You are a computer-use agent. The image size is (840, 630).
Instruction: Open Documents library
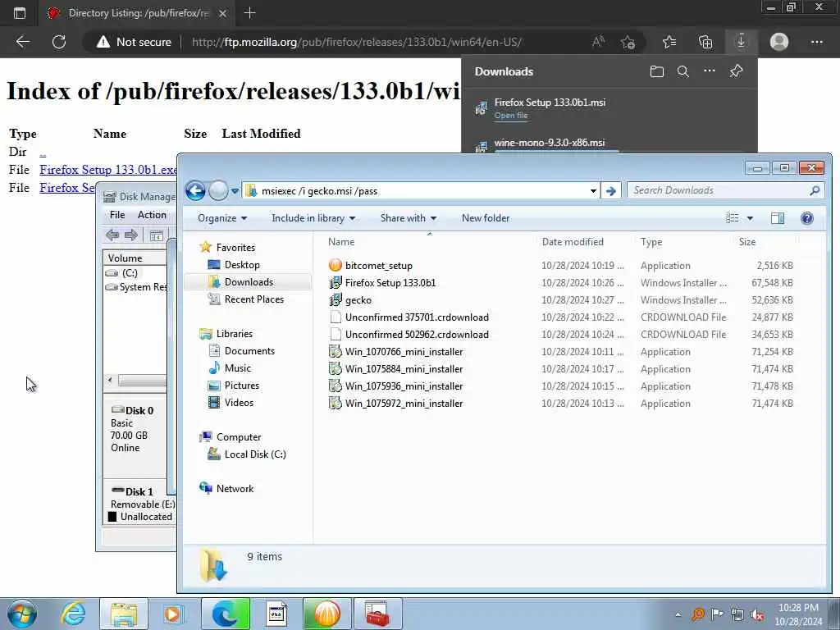(x=249, y=351)
